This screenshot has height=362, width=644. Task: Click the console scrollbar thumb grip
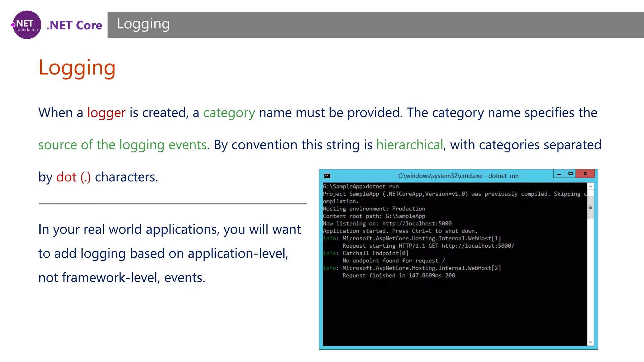591,207
